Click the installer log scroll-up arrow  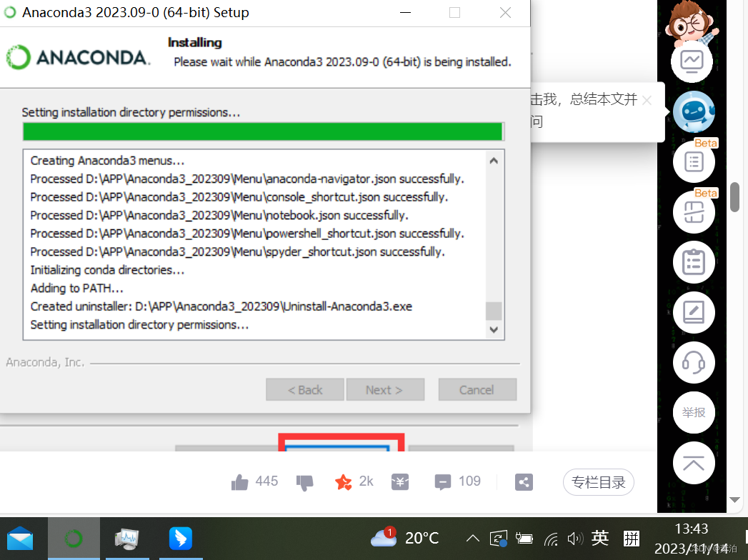click(494, 161)
